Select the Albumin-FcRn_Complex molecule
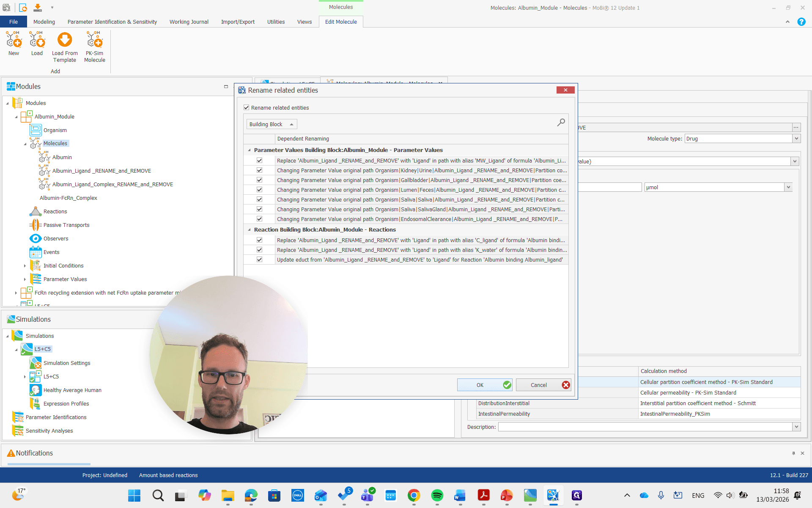 (x=69, y=198)
